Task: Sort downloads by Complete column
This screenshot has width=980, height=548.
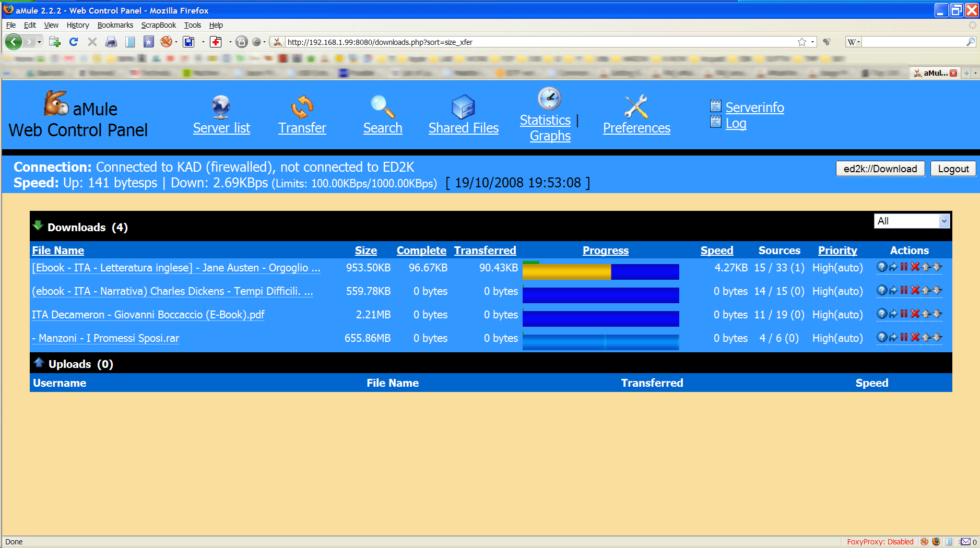Action: [x=421, y=251]
